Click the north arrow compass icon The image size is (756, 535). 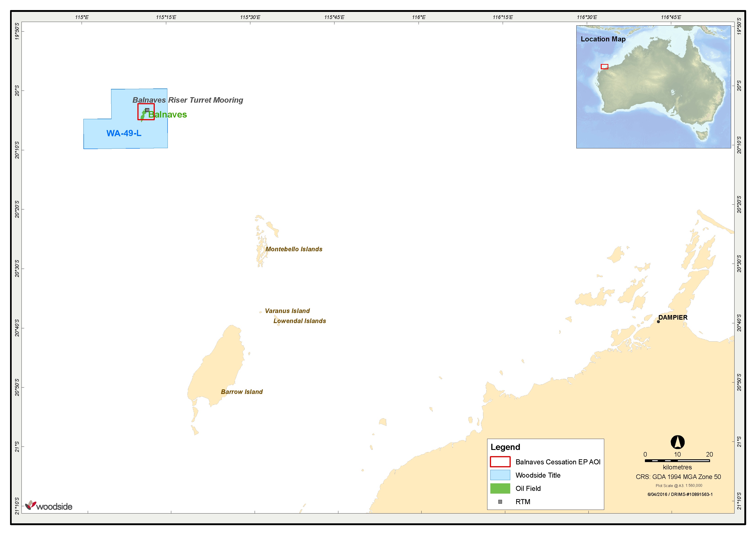click(677, 442)
